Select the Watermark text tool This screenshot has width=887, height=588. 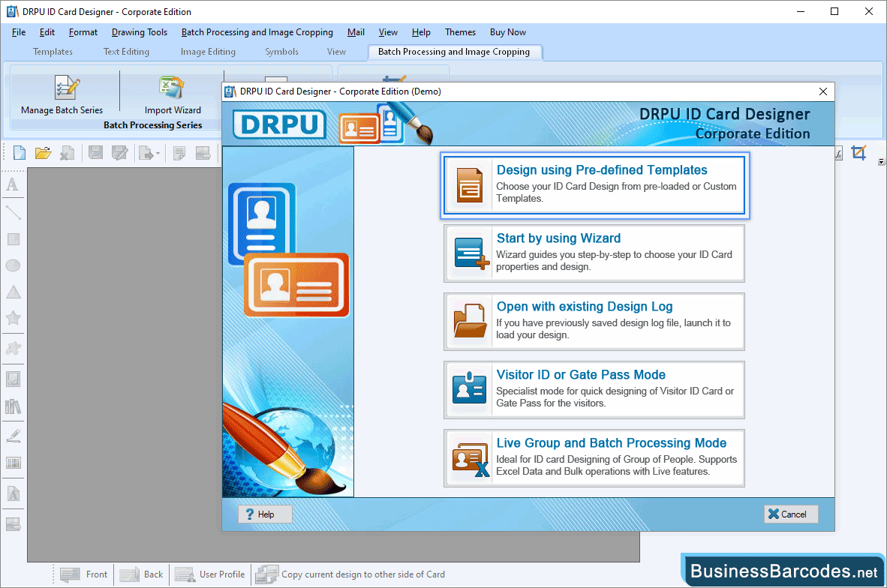[13, 493]
